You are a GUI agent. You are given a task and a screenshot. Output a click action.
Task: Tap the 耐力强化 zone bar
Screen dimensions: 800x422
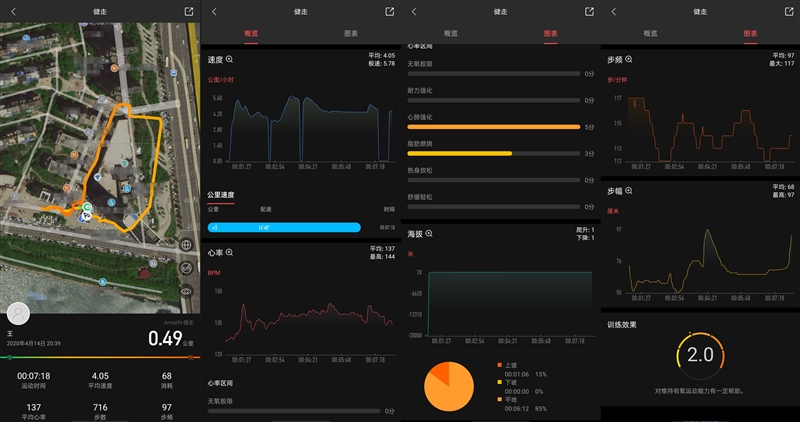coord(494,100)
